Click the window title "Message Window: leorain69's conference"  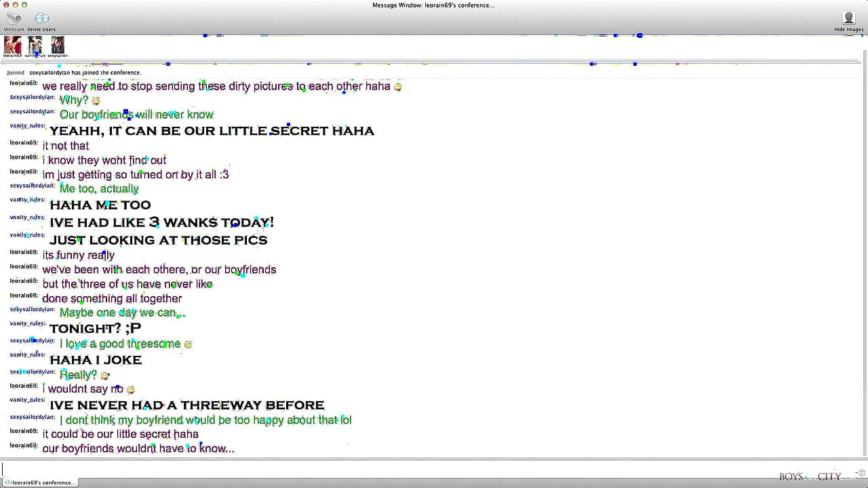433,5
